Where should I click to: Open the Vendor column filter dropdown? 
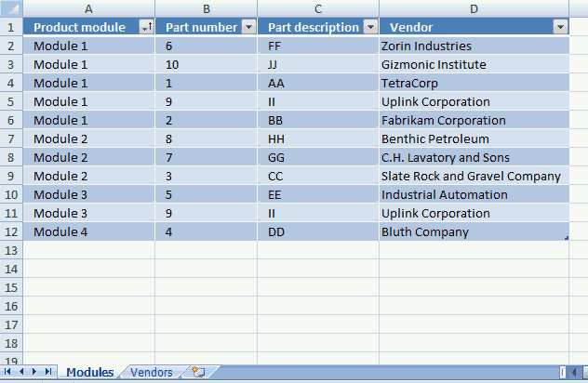coord(560,27)
